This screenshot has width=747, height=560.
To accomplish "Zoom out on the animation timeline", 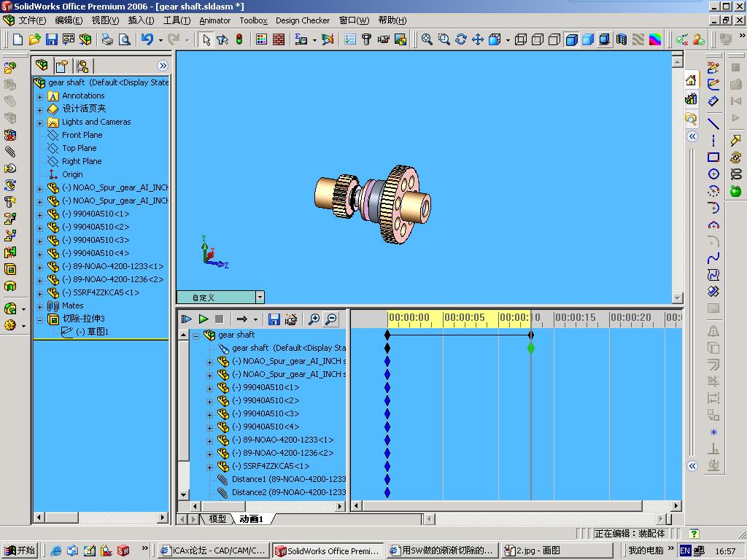I will click(330, 319).
